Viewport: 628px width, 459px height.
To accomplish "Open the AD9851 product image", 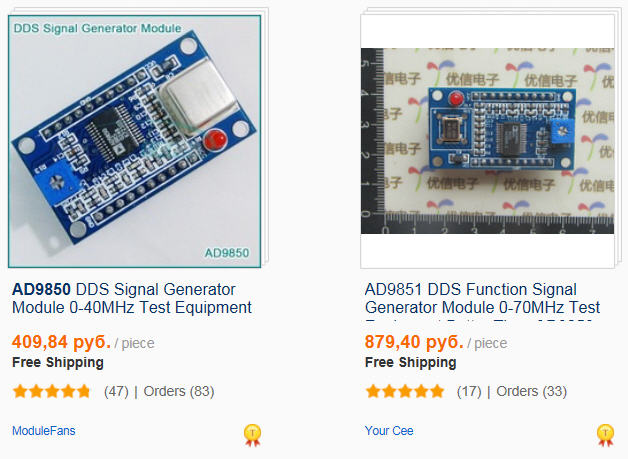I will click(487, 140).
